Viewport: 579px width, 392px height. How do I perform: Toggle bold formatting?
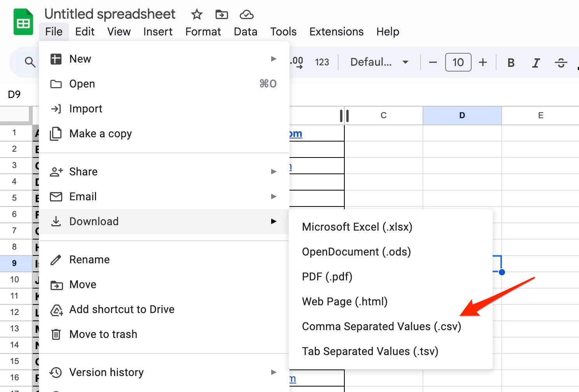[511, 63]
